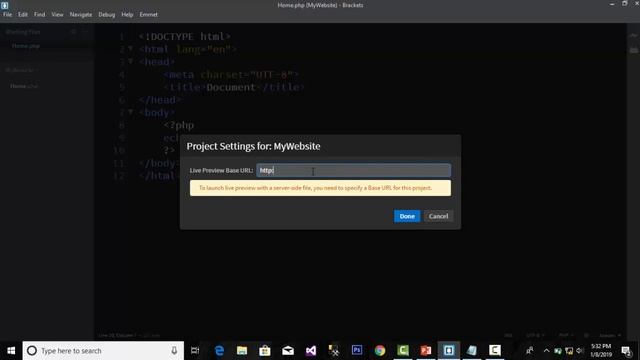Show hidden system tray icons
The image size is (640, 360).
click(x=547, y=351)
